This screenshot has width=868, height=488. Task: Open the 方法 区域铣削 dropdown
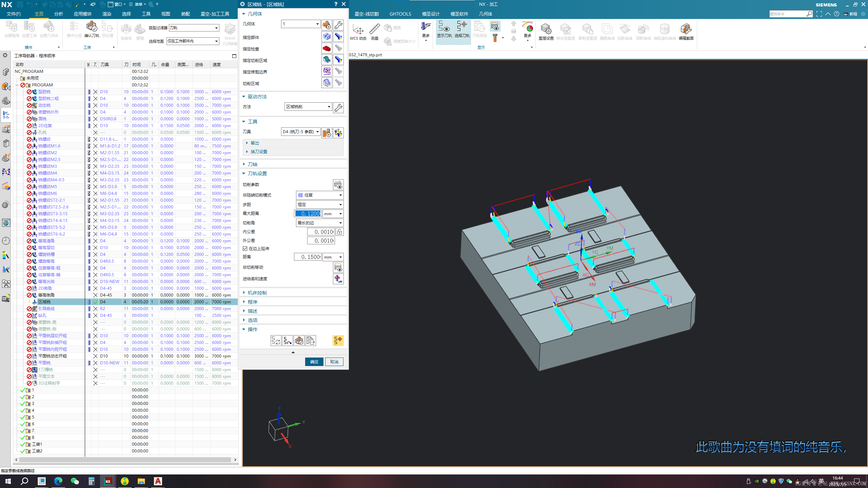coord(308,106)
